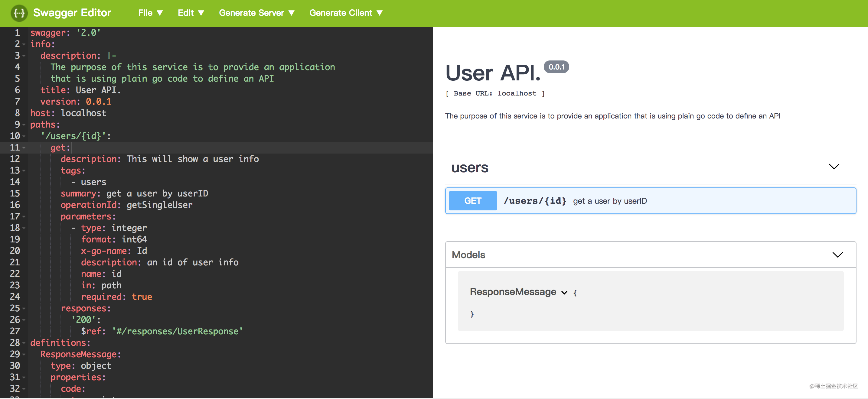Viewport: 868px width, 399px height.
Task: Collapse the Models section chevron
Action: coord(837,255)
